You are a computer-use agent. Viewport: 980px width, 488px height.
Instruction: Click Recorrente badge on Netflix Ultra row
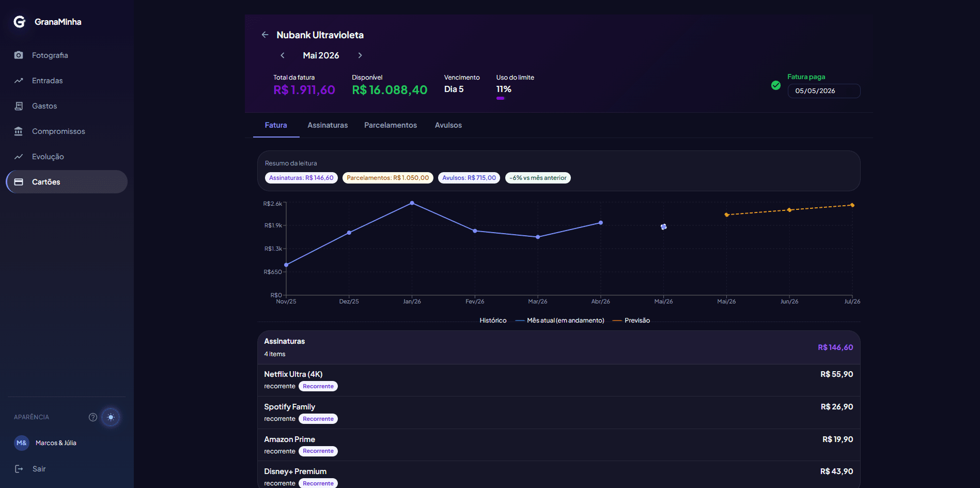(318, 386)
